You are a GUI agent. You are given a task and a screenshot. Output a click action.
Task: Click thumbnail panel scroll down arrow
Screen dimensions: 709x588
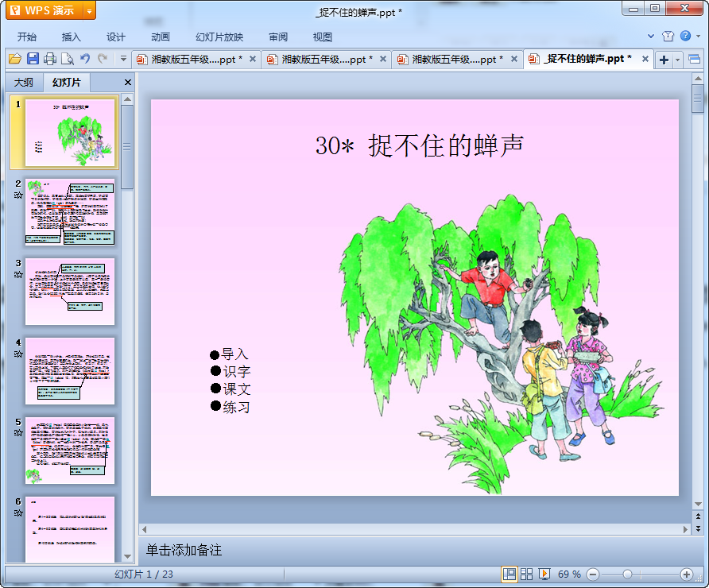tap(127, 556)
